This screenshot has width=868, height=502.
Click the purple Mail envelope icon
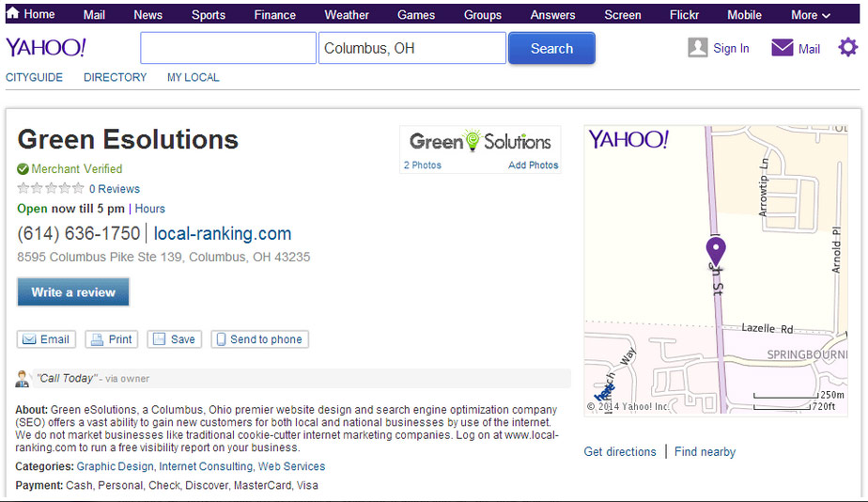tap(783, 48)
